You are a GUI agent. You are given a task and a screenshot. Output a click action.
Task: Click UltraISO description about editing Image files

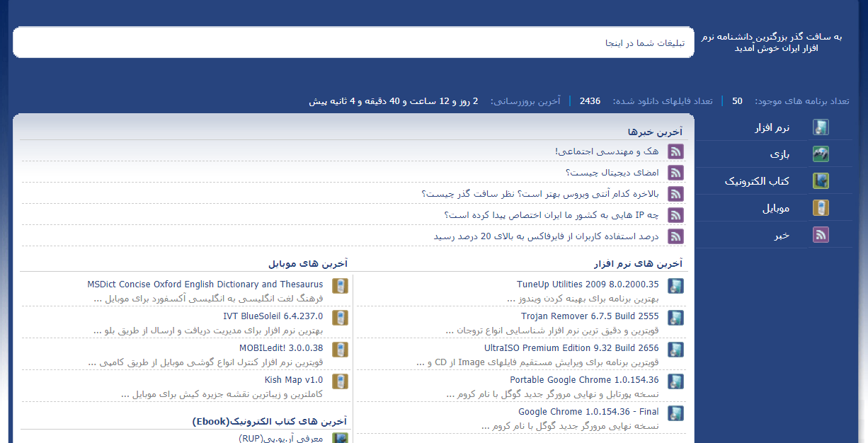(537, 362)
